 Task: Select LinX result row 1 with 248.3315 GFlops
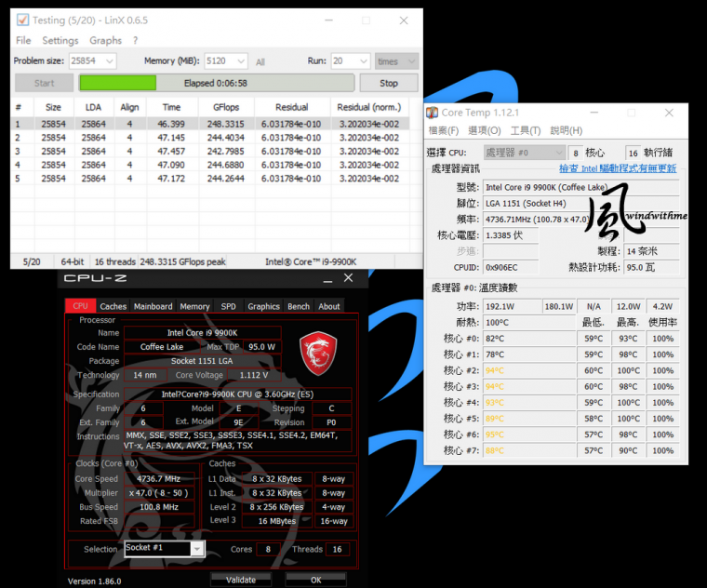click(210, 124)
